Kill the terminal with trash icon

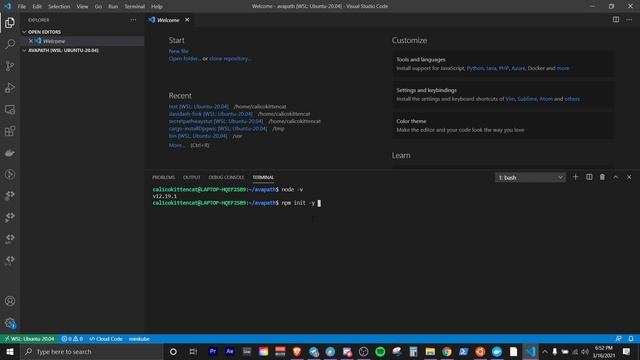pos(602,177)
